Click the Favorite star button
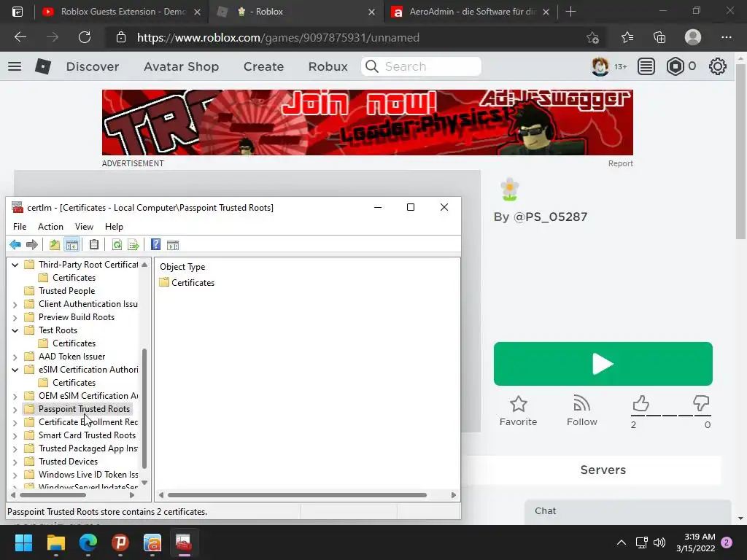 [x=519, y=411]
